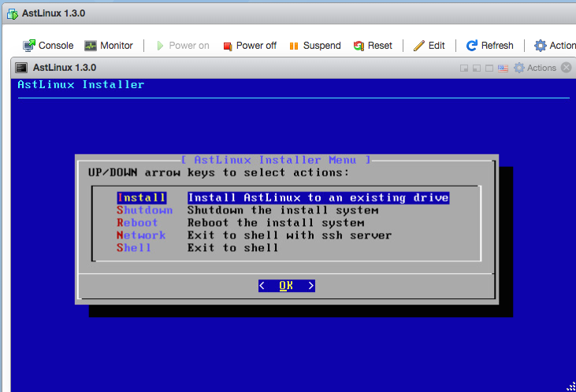Close the console panel with the X button

pos(567,68)
